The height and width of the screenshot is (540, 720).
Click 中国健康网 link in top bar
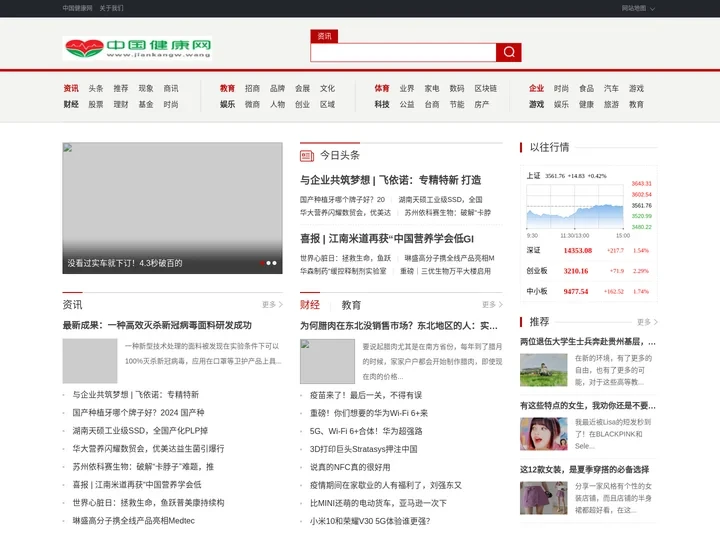tap(77, 8)
